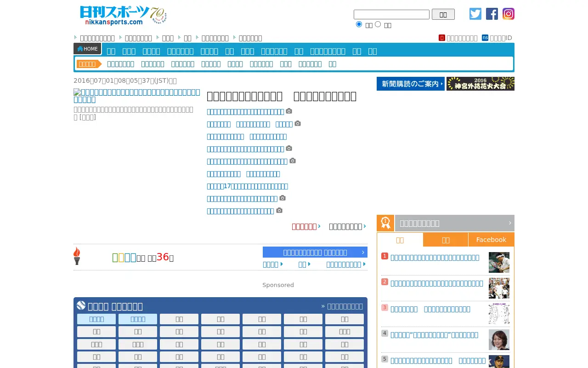The image size is (588, 368).
Task: Open thumbnail of ranking item 2
Action: coord(499,288)
